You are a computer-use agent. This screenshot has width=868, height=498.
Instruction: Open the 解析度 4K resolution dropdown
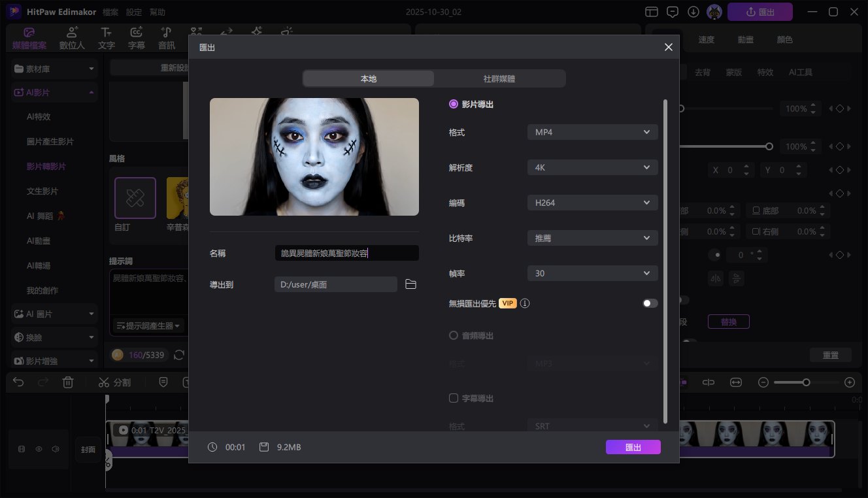(592, 167)
